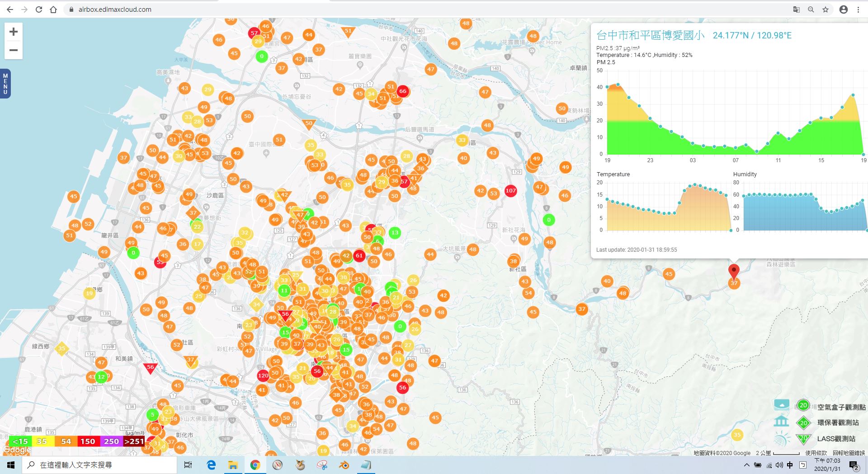Open the 使用條款 terms link
This screenshot has width=868, height=474.
pos(816,453)
